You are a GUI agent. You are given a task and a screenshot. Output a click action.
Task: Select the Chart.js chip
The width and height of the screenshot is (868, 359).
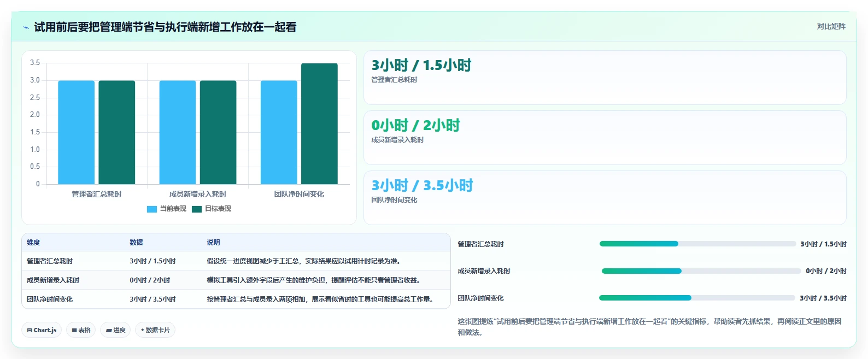click(42, 330)
